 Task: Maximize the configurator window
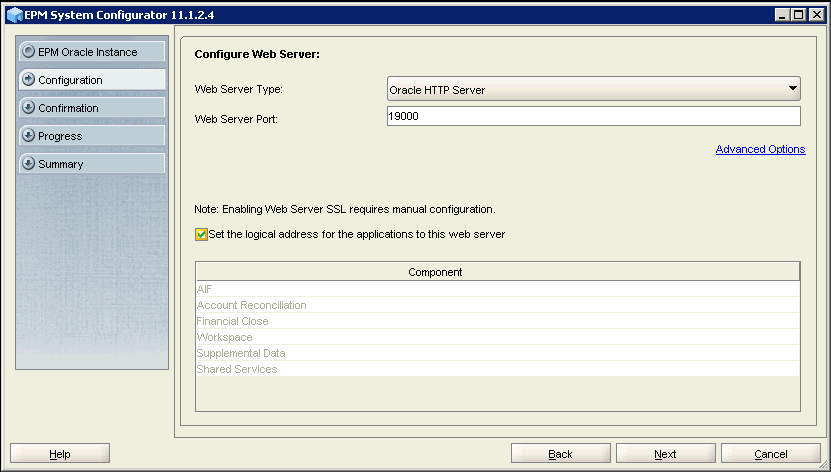[x=799, y=15]
